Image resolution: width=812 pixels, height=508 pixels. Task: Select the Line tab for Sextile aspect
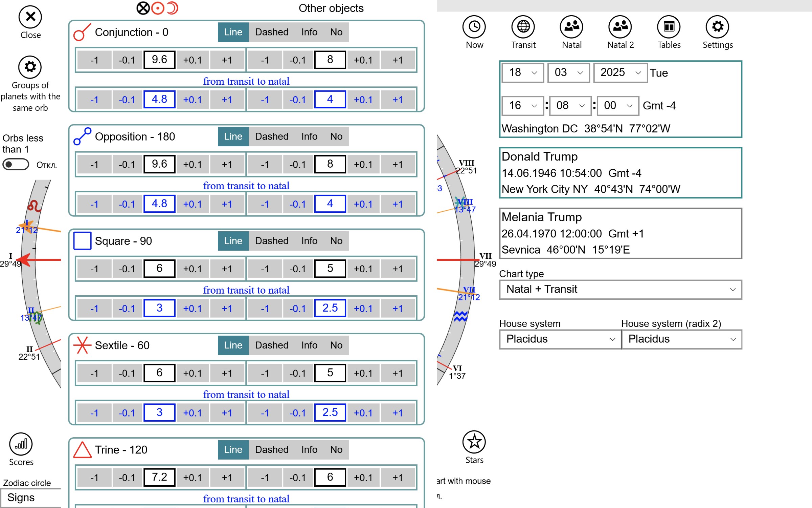(x=233, y=345)
